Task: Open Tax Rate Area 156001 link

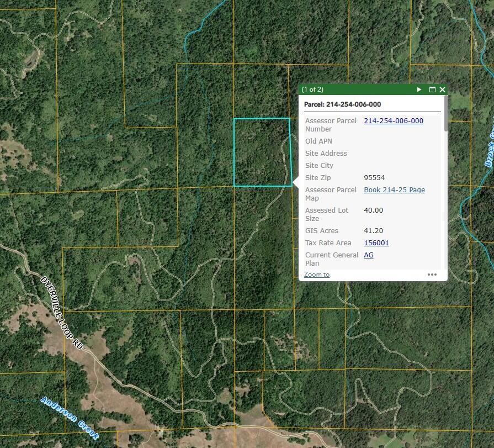Action: (376, 243)
